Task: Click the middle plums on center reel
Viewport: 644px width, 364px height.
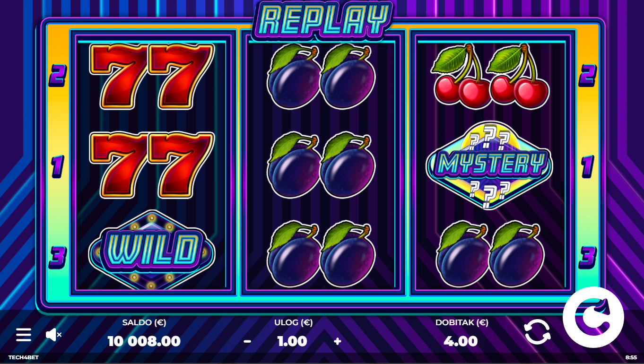Action: 321,165
